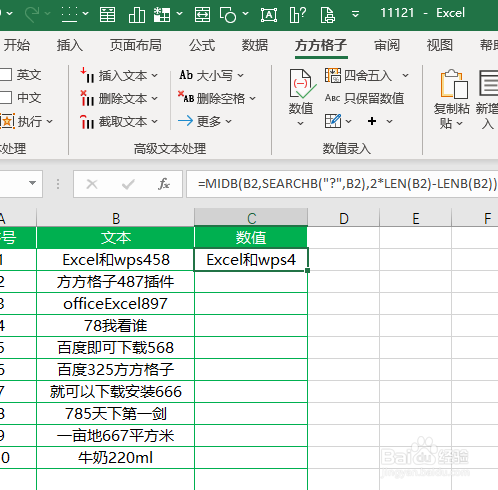This screenshot has width=498, height=490.
Task: Select cell containing 百度325方方格子
Action: pyautogui.click(x=115, y=370)
